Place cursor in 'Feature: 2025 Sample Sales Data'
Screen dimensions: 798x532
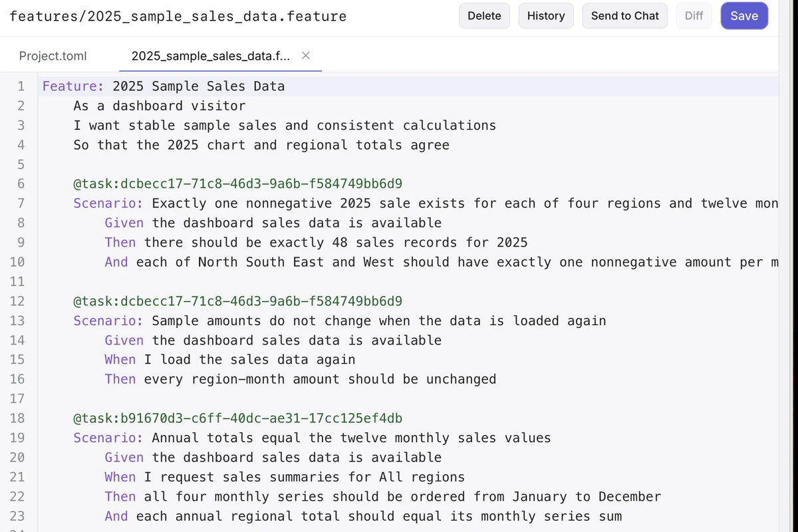coord(164,86)
